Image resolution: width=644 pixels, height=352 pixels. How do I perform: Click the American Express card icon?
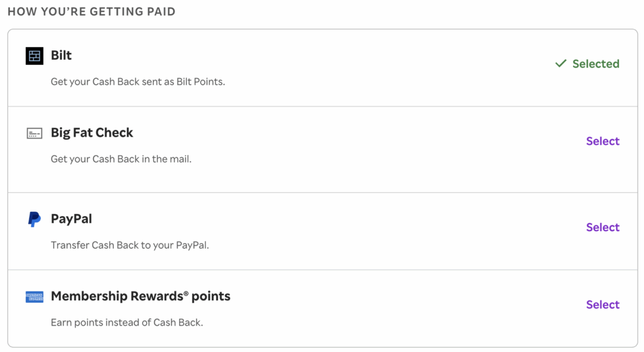(34, 297)
